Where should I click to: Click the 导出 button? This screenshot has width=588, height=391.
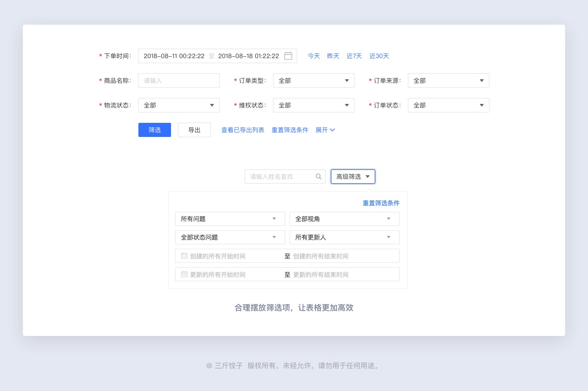coord(194,130)
